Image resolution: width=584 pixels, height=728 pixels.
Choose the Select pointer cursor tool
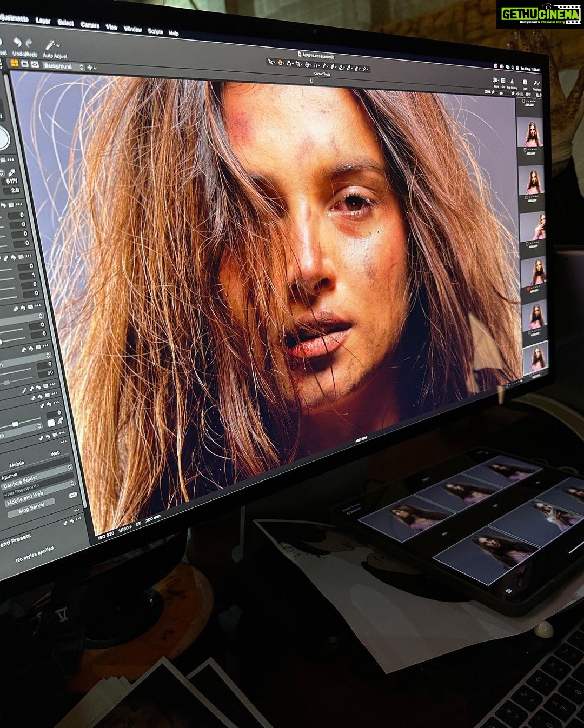tap(270, 62)
